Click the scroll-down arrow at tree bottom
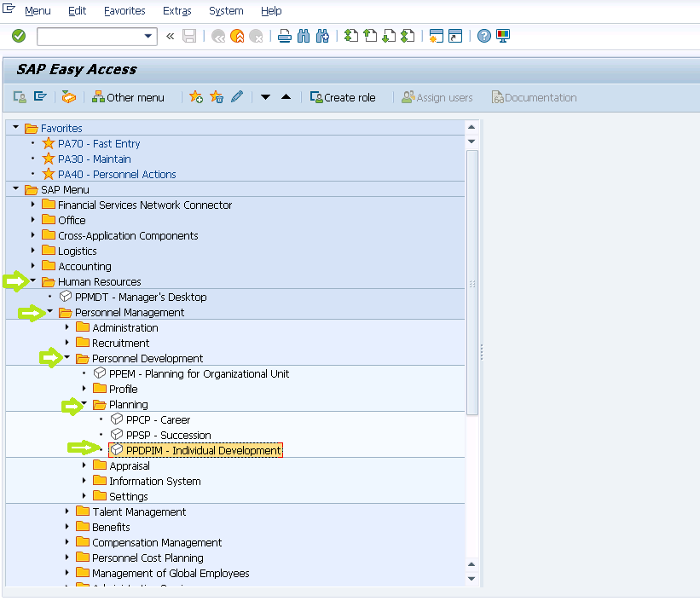The height and width of the screenshot is (601, 700). (x=471, y=579)
